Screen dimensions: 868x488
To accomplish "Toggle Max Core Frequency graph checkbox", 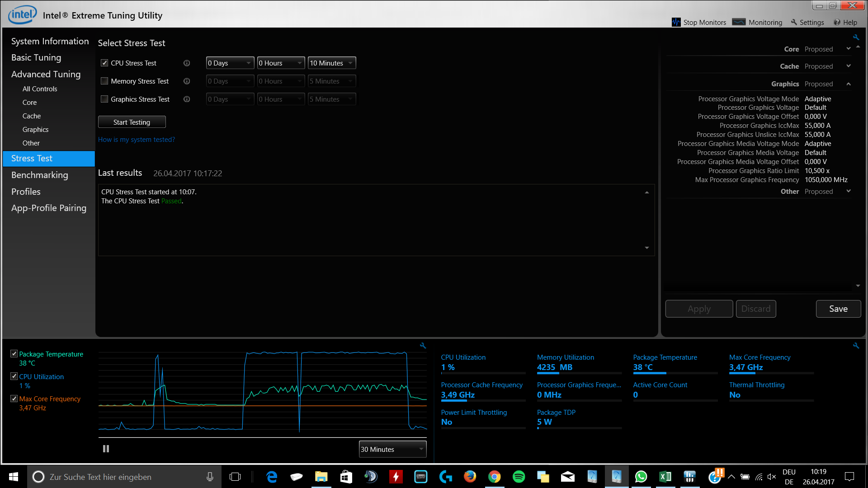I will click(14, 399).
